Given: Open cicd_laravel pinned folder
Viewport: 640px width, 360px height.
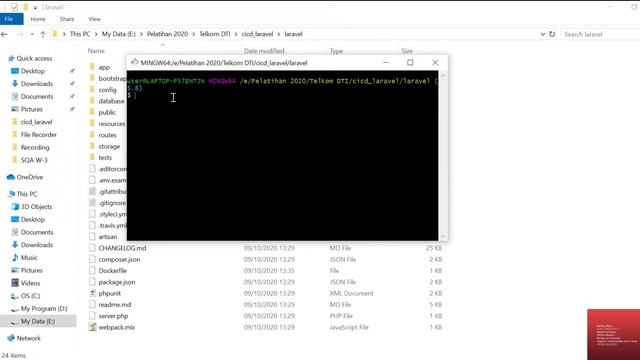Looking at the screenshot, I should pyautogui.click(x=36, y=122).
